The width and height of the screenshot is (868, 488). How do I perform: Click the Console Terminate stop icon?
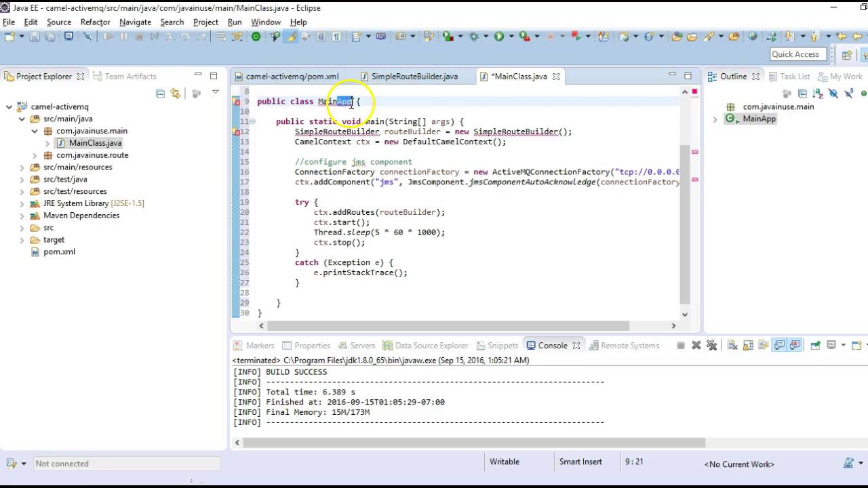point(681,346)
